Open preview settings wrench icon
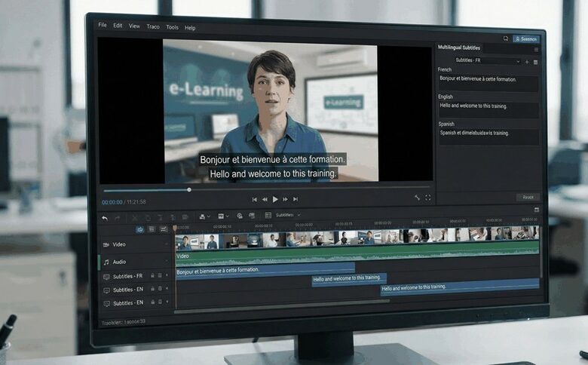This screenshot has height=365, width=588. [x=417, y=198]
